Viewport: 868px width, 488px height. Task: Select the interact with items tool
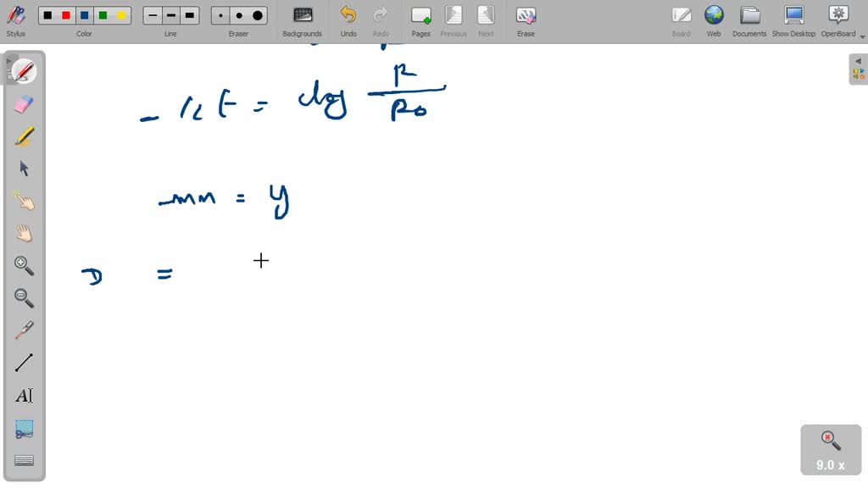pos(24,201)
